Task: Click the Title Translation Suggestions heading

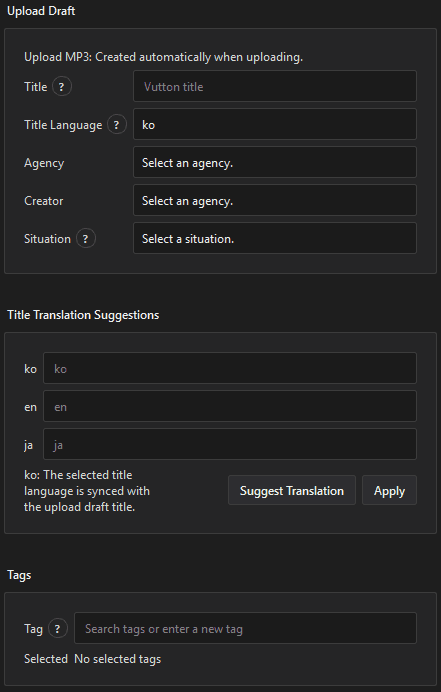Action: tap(83, 315)
